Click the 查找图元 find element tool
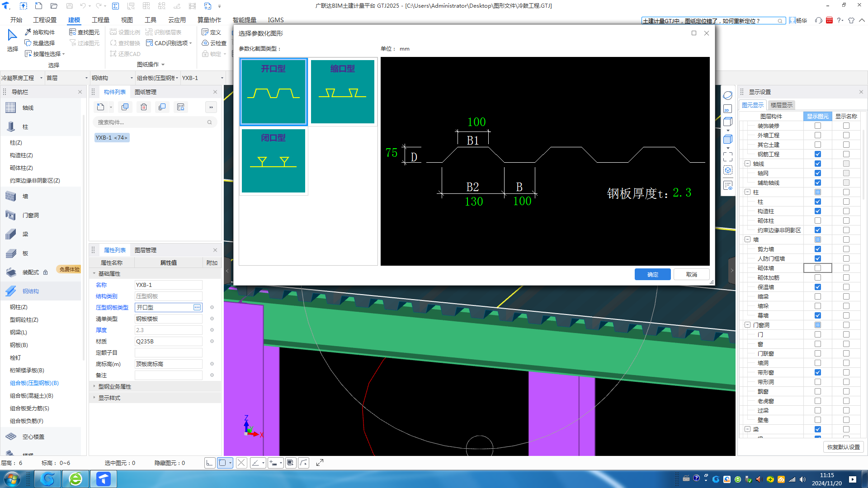 tap(85, 32)
